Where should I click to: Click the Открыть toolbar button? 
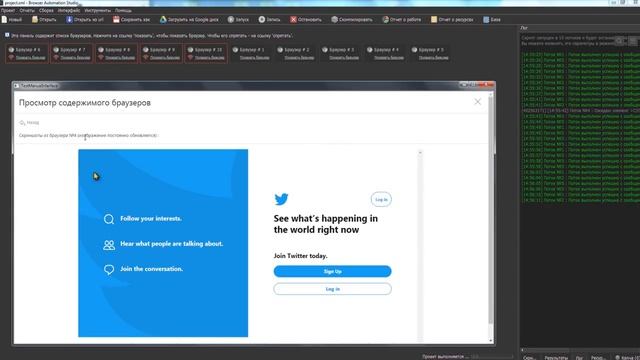tap(44, 19)
